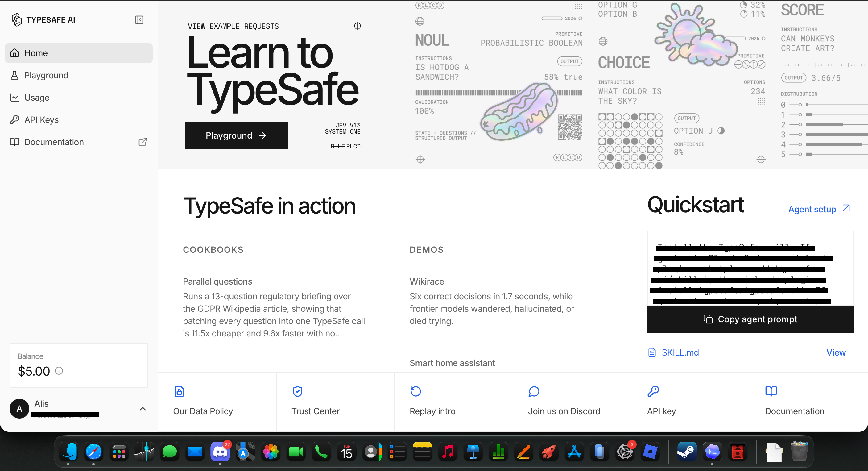Open Discord in the dock
Screen dimensions: 868x471
point(220,452)
